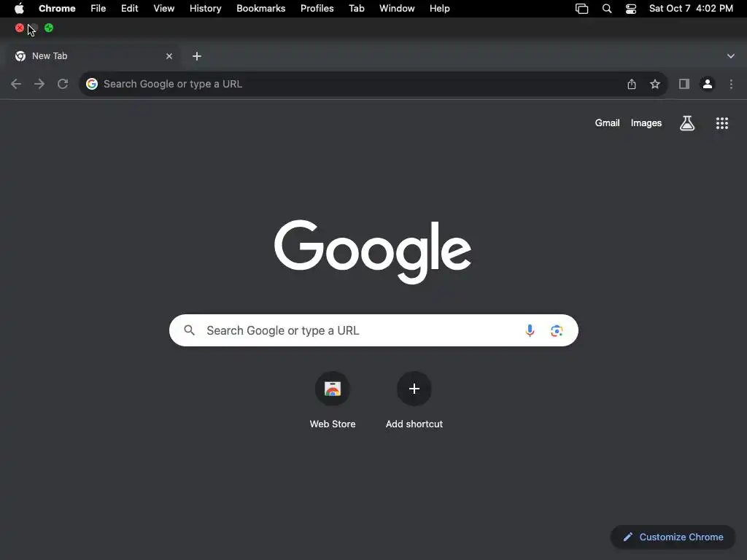Viewport: 747px width, 560px height.
Task: Open the Help menu
Action: (x=440, y=9)
